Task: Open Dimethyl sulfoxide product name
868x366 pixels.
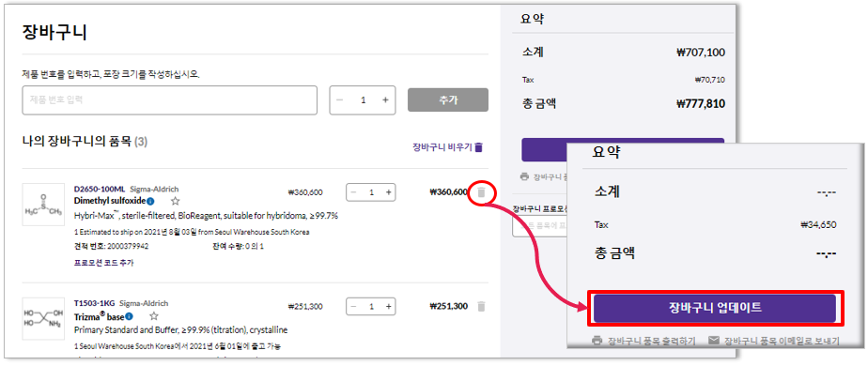Action: [x=110, y=201]
